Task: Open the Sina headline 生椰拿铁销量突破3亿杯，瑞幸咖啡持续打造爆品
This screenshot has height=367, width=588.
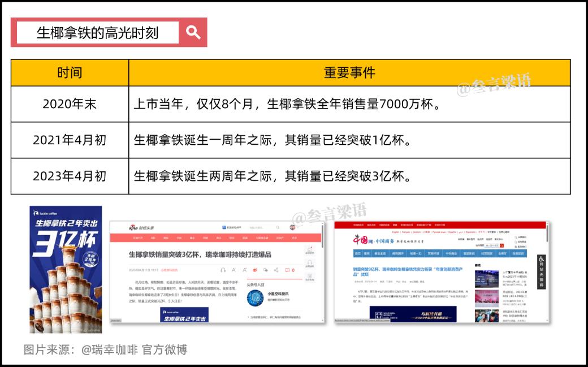Action: pos(200,254)
